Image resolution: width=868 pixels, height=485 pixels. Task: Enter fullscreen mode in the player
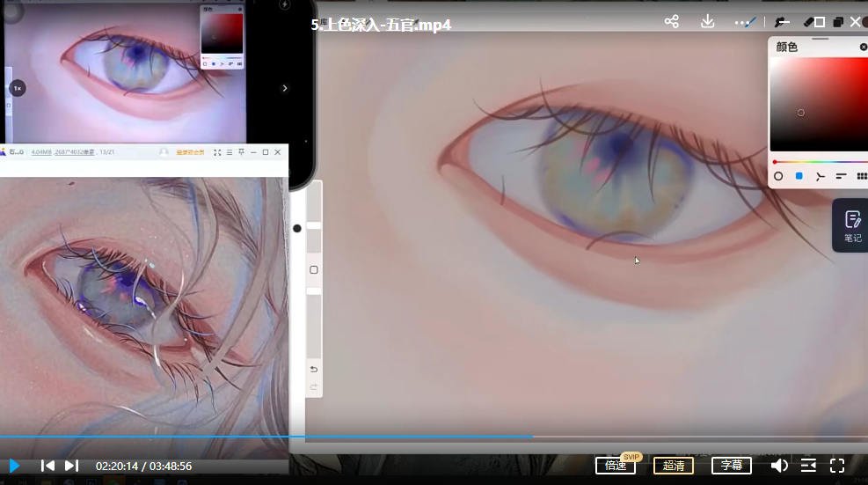point(837,466)
